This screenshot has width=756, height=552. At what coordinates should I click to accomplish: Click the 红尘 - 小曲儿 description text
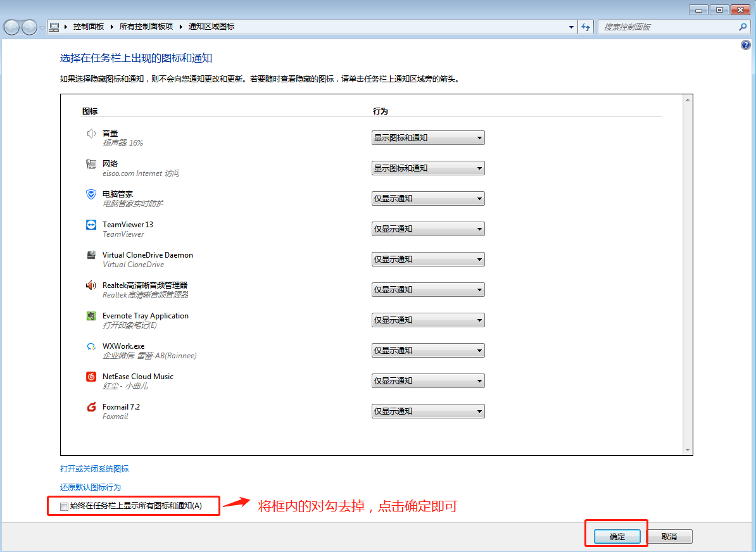pyautogui.click(x=125, y=386)
